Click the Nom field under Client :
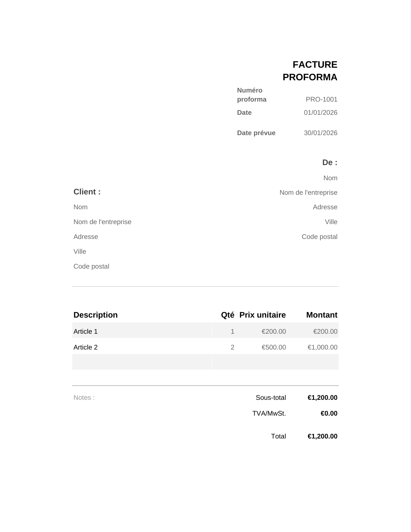This screenshot has height=532, width=411. [x=81, y=207]
